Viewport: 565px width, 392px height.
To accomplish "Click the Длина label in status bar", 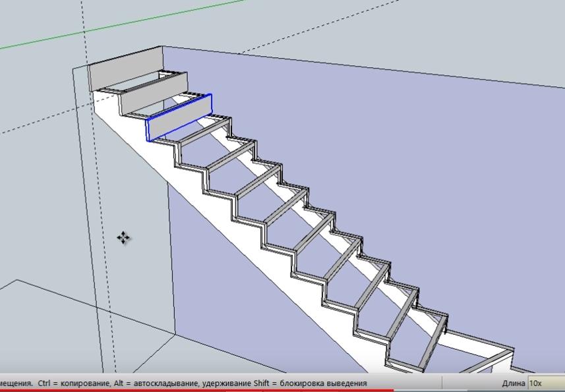I will pos(513,383).
